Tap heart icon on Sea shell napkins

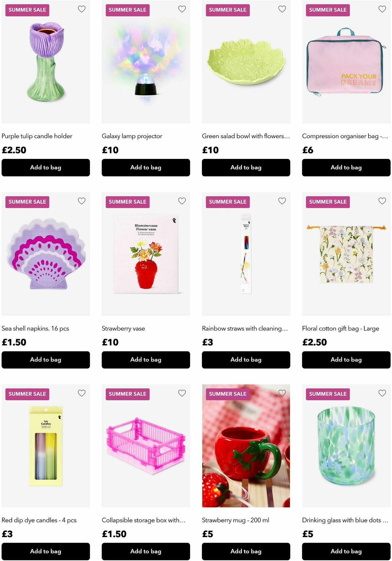pos(82,201)
